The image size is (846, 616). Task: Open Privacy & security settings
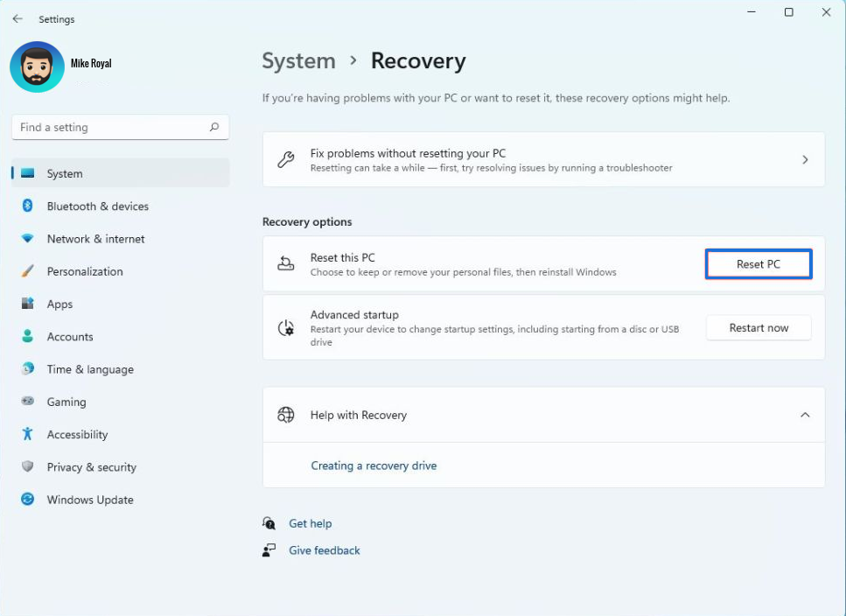(121, 467)
